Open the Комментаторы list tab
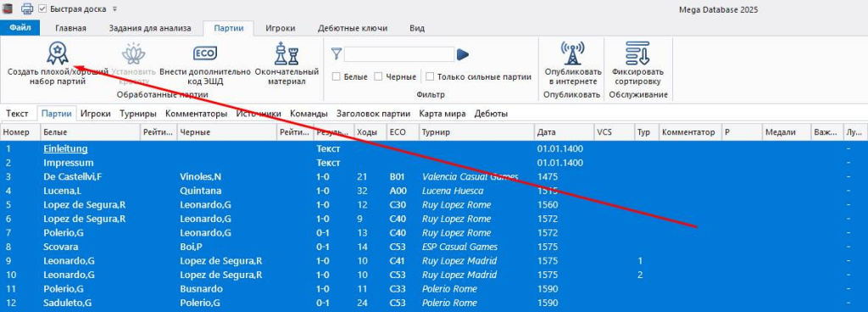Image resolution: width=868 pixels, height=312 pixels. [x=196, y=114]
